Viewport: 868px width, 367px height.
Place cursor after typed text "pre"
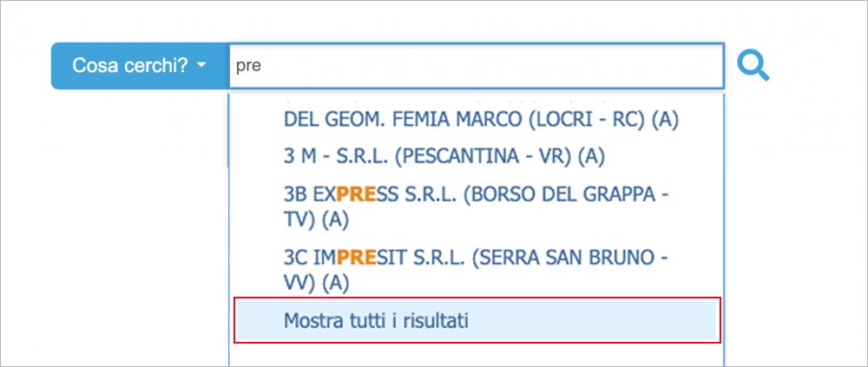262,66
